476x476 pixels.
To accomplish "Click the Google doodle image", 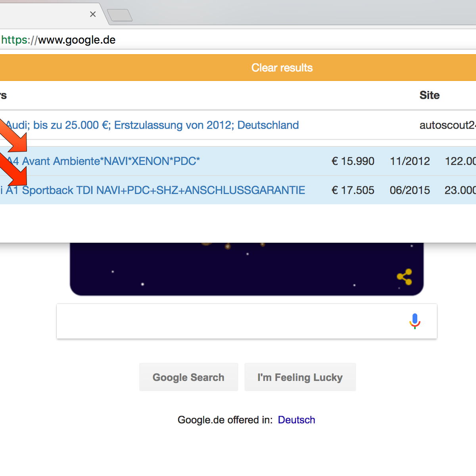I will coord(247,269).
